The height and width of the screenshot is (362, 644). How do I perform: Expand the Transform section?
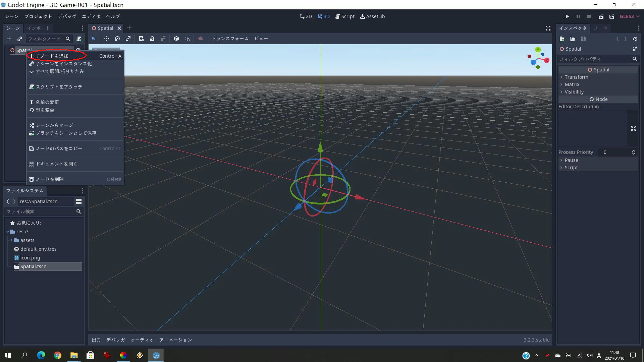(598, 77)
